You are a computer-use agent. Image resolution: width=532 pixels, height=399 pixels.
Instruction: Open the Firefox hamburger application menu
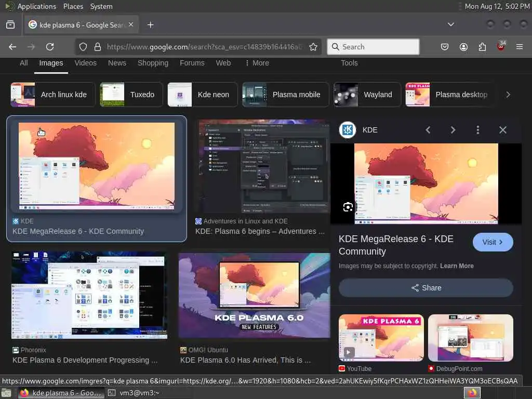tap(520, 47)
